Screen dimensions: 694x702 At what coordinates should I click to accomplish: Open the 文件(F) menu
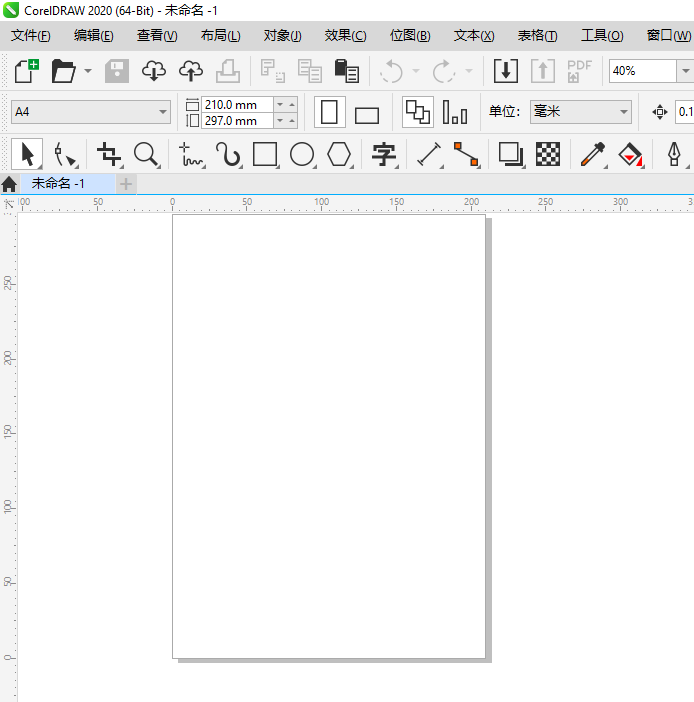click(x=31, y=35)
